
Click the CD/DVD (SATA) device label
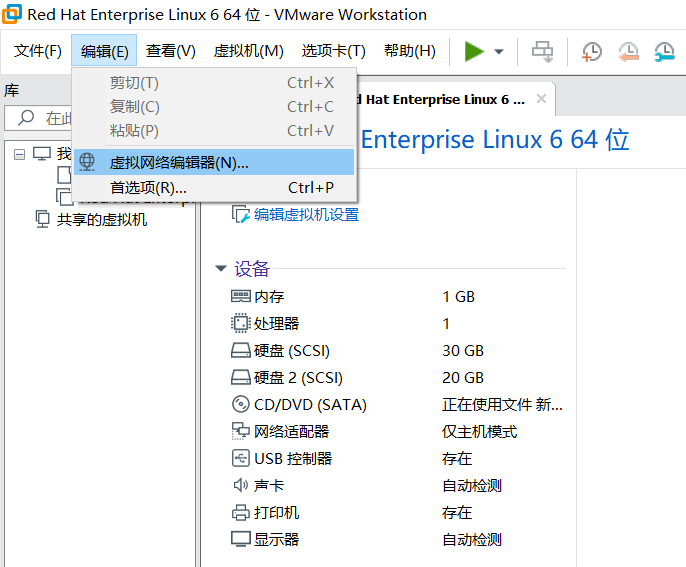click(310, 405)
